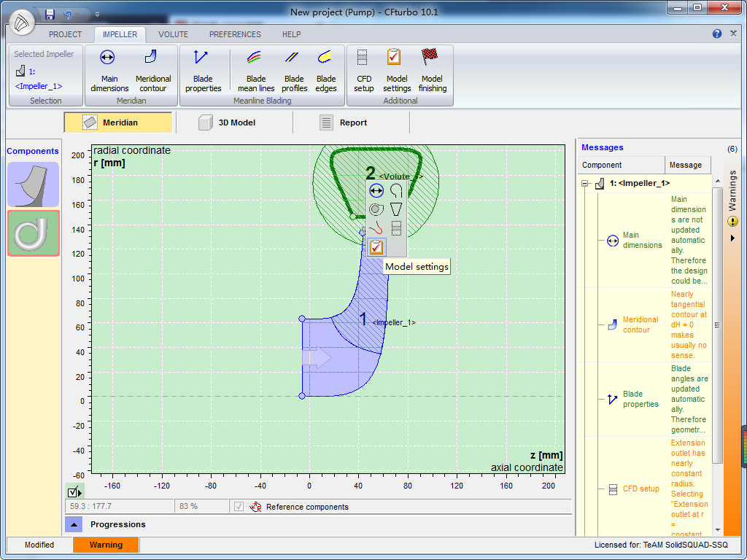Click the 83 % zoom field
Viewport: 747px width, 560px height.
click(x=201, y=506)
